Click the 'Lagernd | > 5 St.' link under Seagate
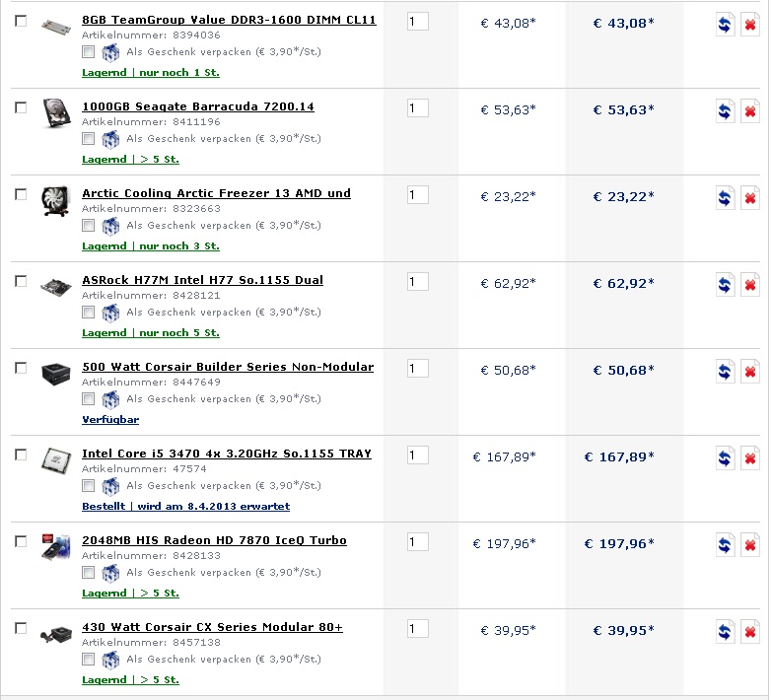 pyautogui.click(x=130, y=160)
